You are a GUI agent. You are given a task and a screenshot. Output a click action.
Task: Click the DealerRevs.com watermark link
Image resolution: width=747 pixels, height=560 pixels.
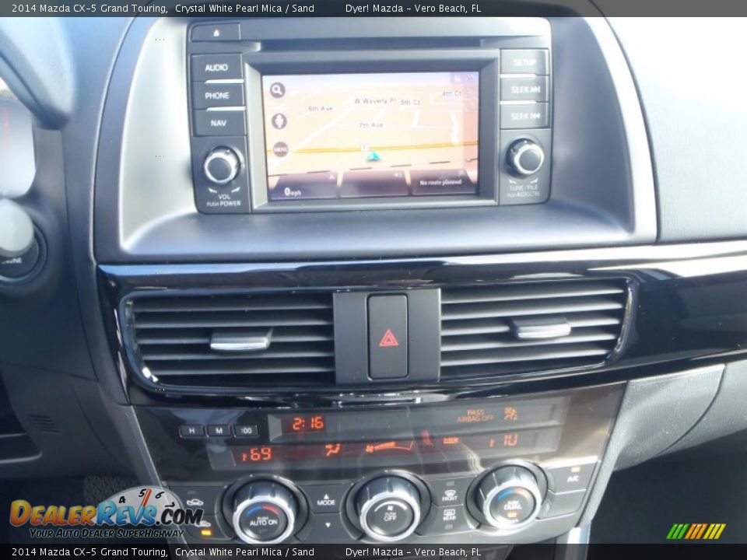click(101, 513)
